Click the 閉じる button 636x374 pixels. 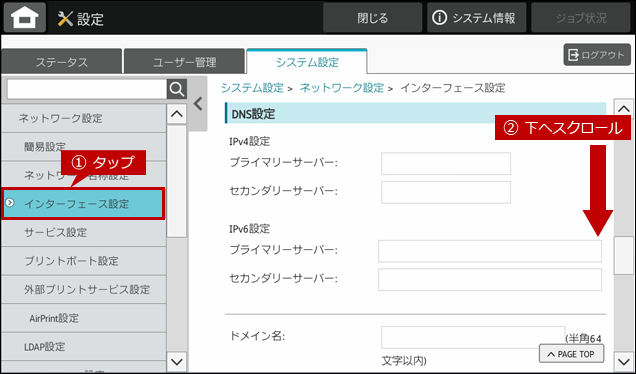(373, 18)
